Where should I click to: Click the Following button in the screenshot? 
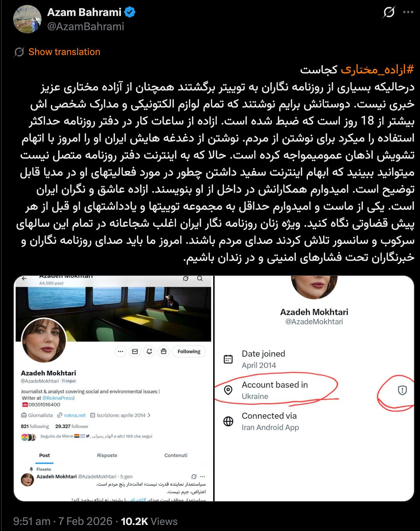[x=189, y=351]
